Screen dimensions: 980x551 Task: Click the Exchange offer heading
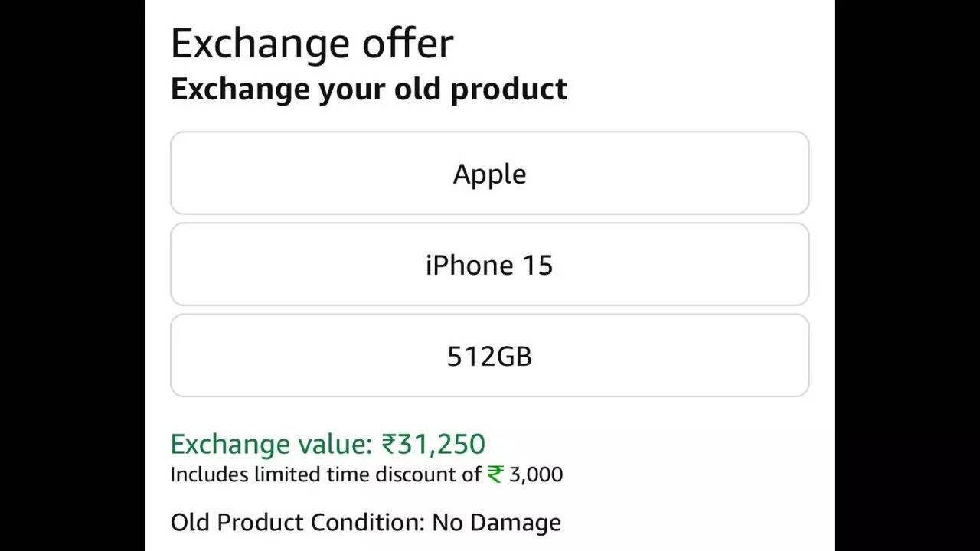[312, 42]
